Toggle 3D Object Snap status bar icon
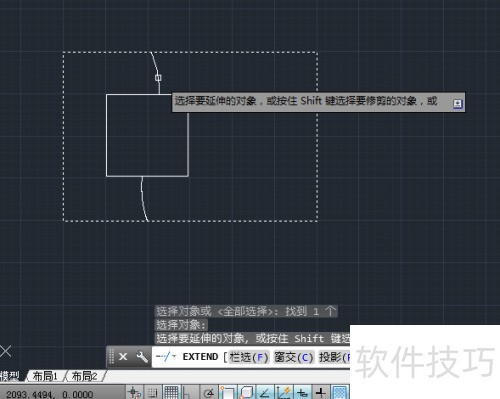The image size is (500, 399). coord(246,393)
